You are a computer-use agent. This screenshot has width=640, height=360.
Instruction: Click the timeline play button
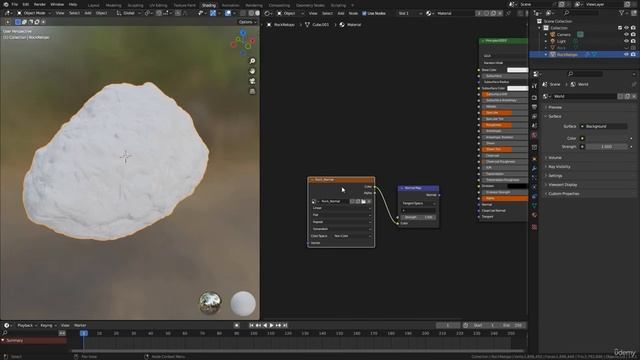pyautogui.click(x=271, y=325)
